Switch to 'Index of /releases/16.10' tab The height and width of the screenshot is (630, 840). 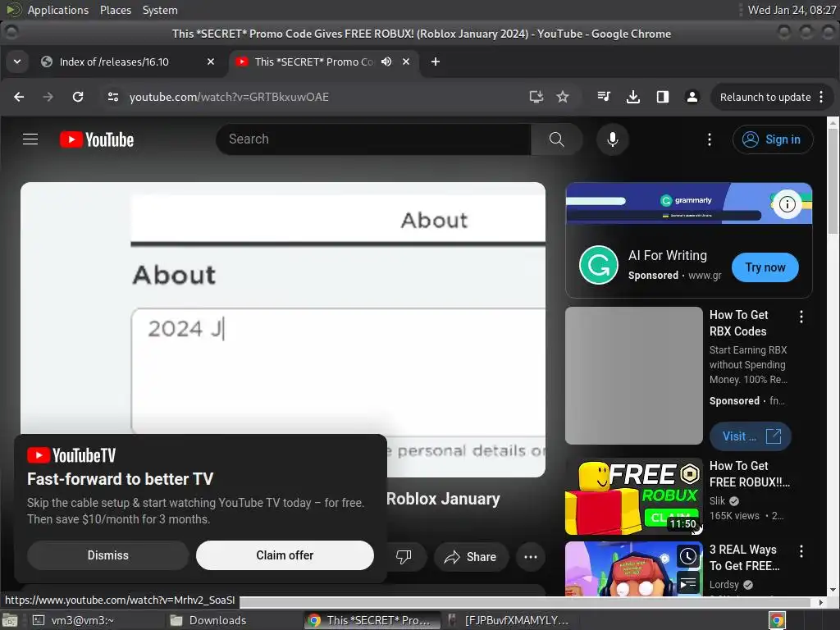coord(129,62)
